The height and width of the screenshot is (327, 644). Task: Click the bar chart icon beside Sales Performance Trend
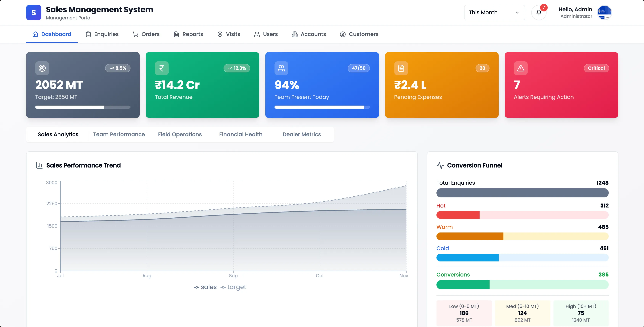(x=39, y=165)
